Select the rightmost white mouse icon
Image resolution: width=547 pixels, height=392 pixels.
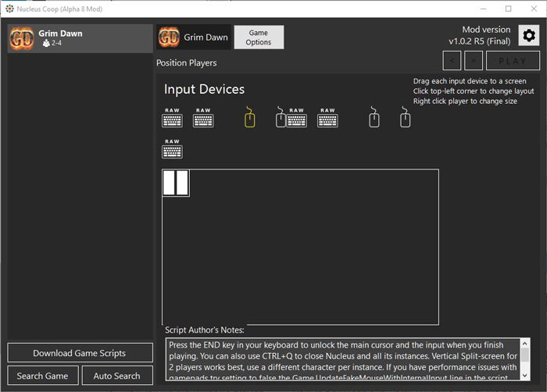click(405, 117)
